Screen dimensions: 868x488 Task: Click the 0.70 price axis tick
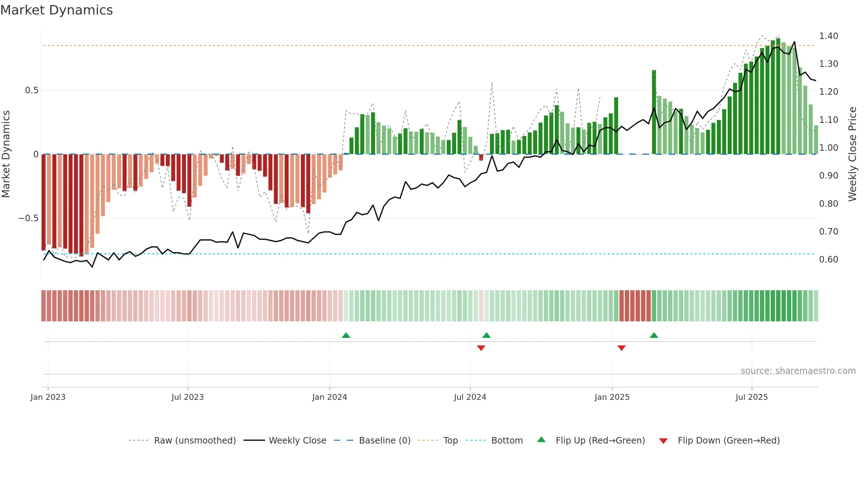829,231
